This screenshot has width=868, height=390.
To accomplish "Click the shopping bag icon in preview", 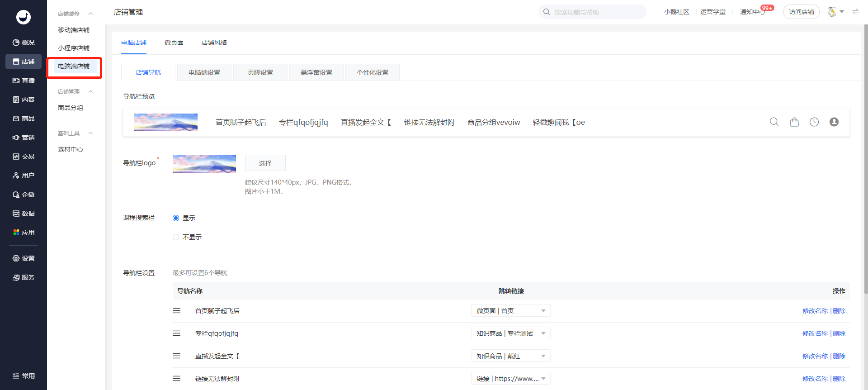I will 794,122.
